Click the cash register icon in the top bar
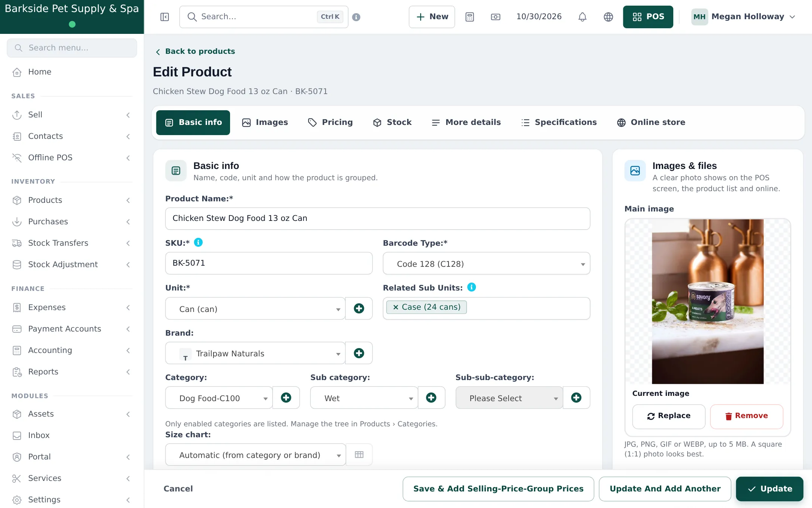 coord(495,17)
